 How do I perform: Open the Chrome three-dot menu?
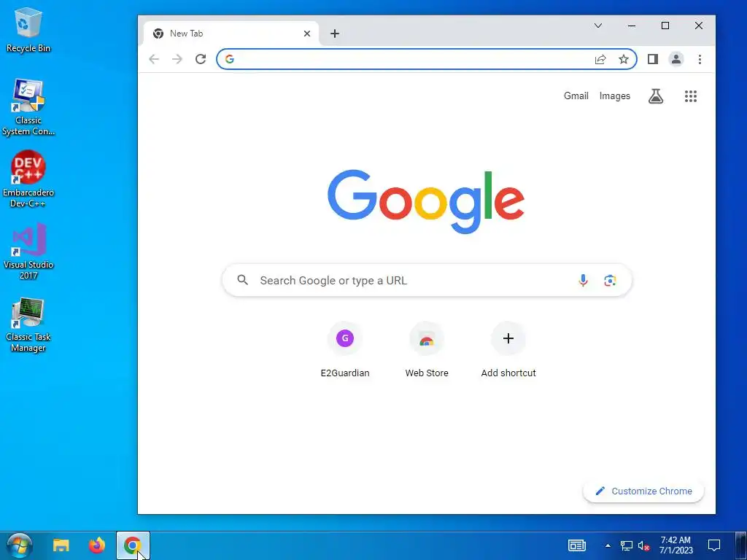(x=700, y=59)
